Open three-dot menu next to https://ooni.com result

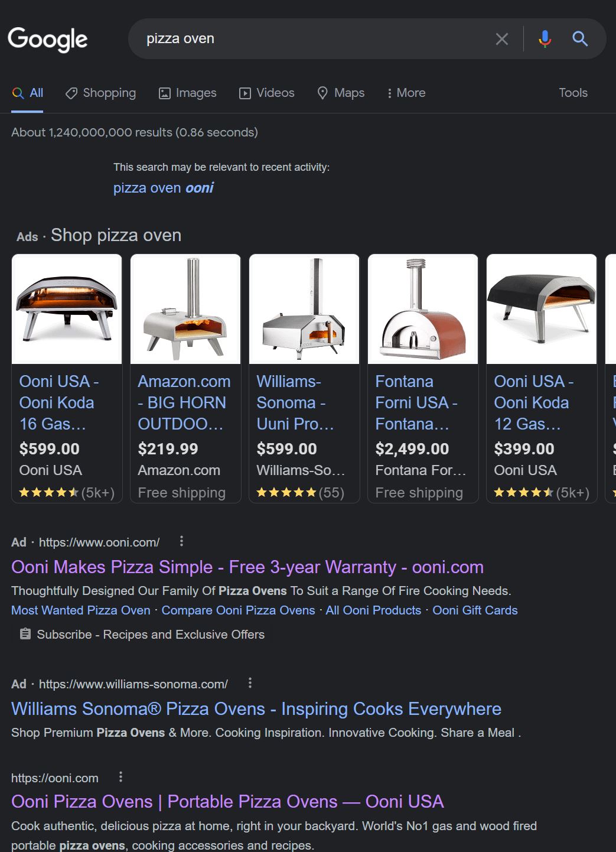tap(120, 777)
